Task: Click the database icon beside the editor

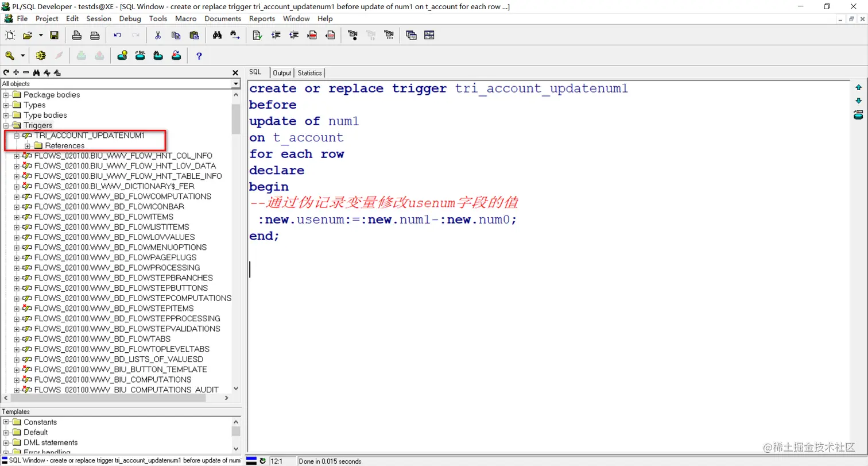Action: [x=858, y=114]
